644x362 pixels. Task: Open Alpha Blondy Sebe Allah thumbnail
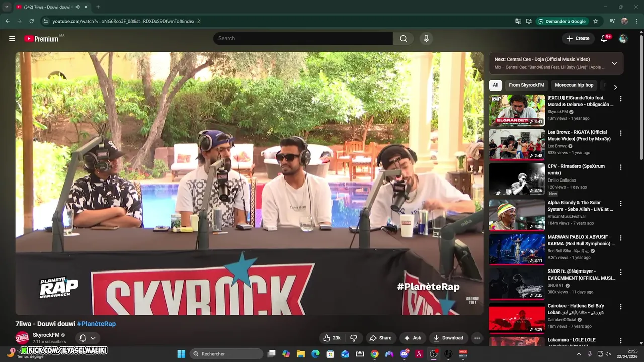517,215
